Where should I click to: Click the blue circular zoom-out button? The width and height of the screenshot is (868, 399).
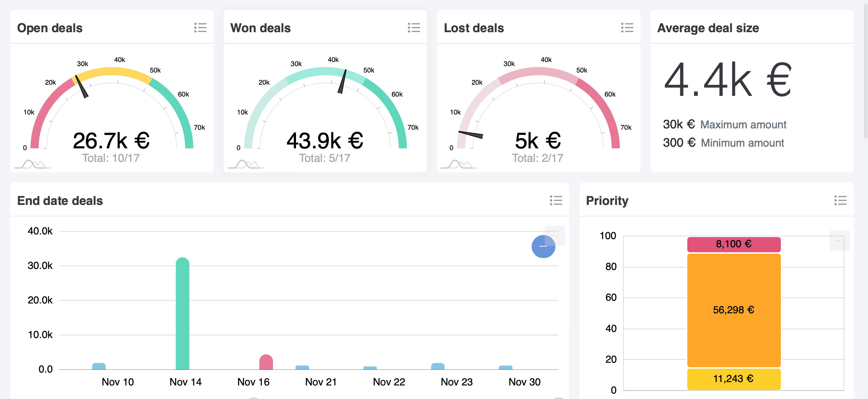[543, 247]
